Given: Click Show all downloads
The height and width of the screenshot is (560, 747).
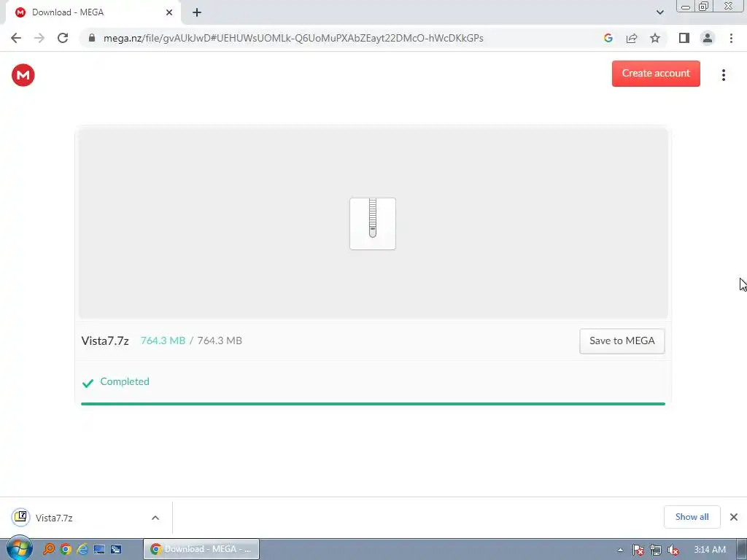Looking at the screenshot, I should tap(692, 517).
